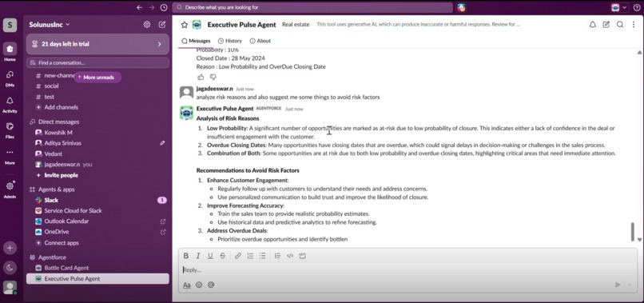The width and height of the screenshot is (644, 303).
Task: Jump to More unreads
Action: [x=97, y=78]
